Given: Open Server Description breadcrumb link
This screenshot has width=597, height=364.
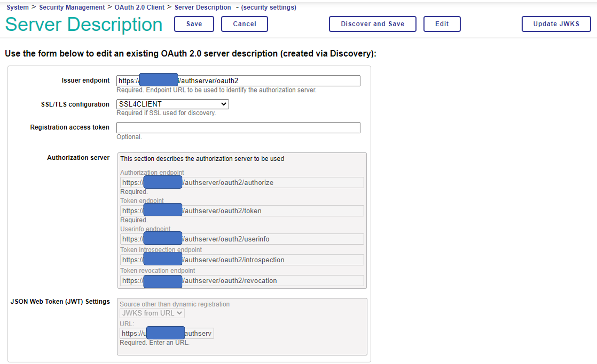Looking at the screenshot, I should pyautogui.click(x=203, y=7).
